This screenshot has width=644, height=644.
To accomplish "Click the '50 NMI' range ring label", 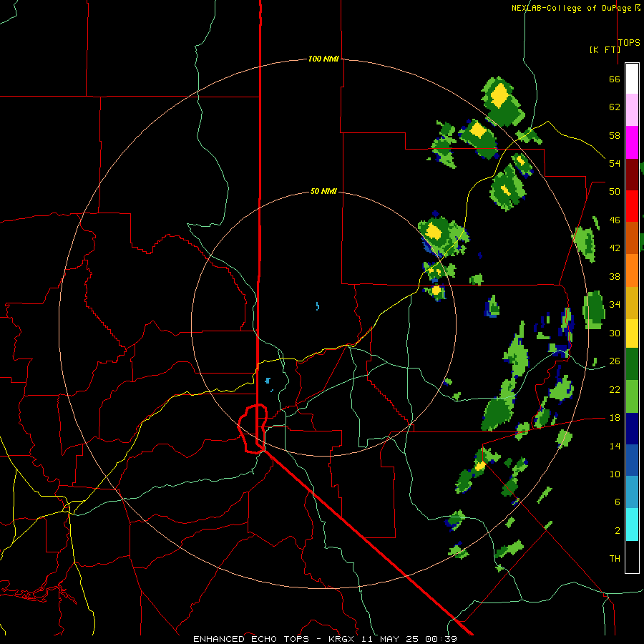I will (x=323, y=191).
